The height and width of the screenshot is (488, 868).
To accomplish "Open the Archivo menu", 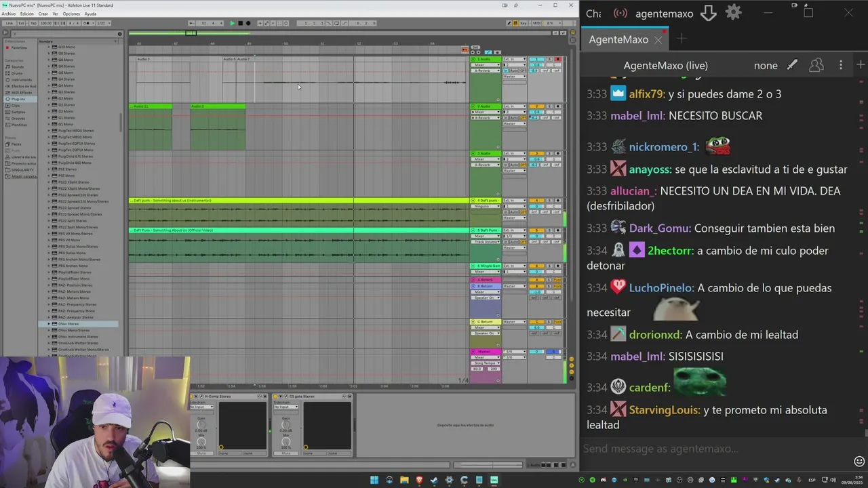I will pyautogui.click(x=8, y=14).
